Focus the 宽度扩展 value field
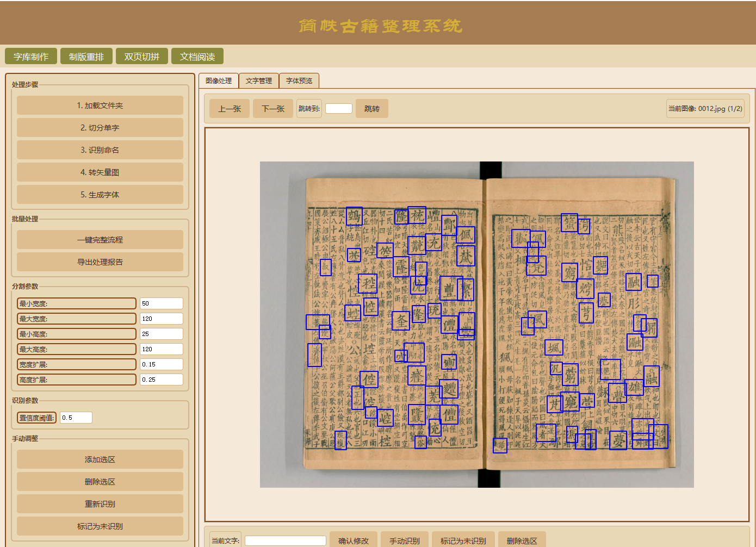 pyautogui.click(x=162, y=364)
